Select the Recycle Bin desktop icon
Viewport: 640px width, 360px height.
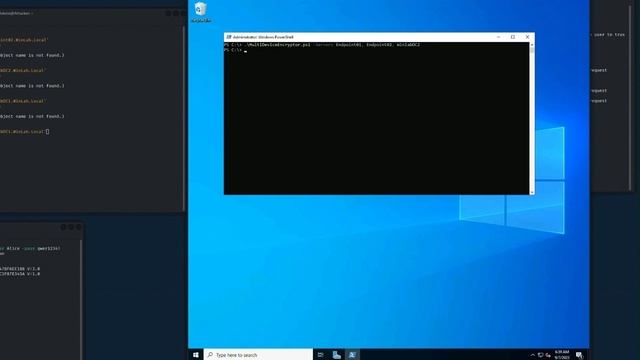[200, 12]
